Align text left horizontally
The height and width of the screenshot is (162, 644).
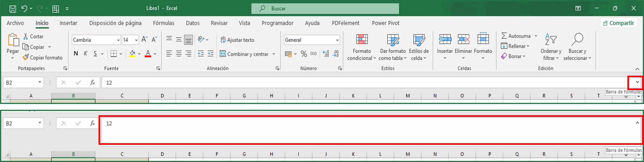pyautogui.click(x=169, y=53)
